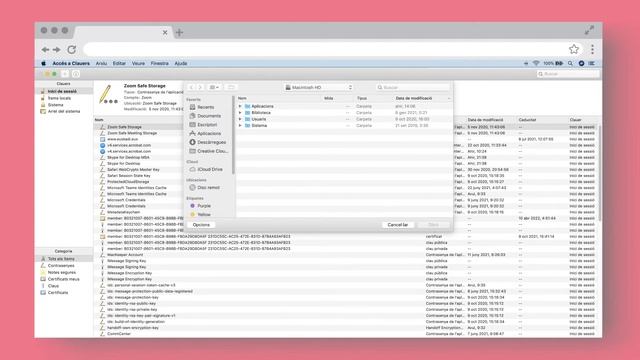Open the browser three-dot menu

[592, 49]
